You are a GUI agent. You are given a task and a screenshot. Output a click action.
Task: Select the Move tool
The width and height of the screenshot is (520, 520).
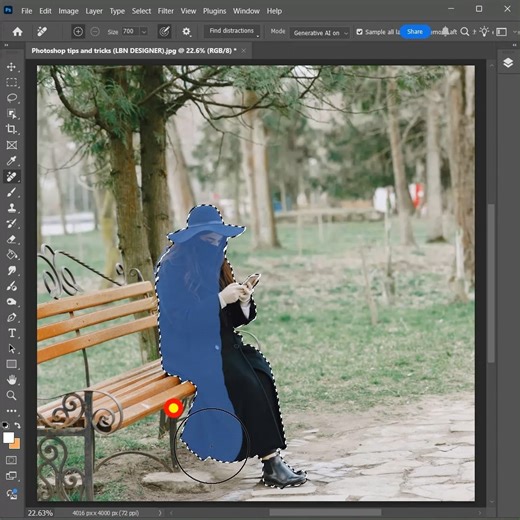pyautogui.click(x=11, y=67)
